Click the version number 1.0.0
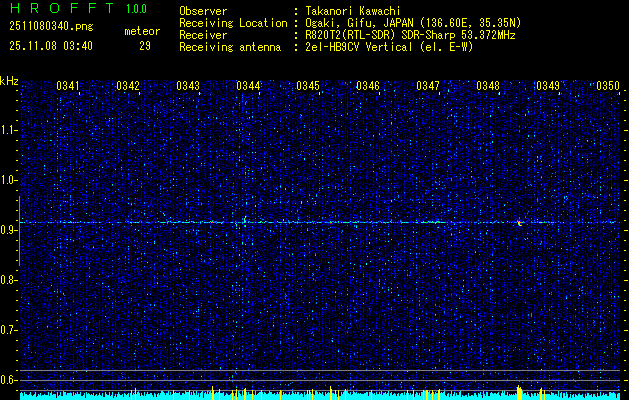Image resolution: width=629 pixels, height=400 pixels. [136, 9]
